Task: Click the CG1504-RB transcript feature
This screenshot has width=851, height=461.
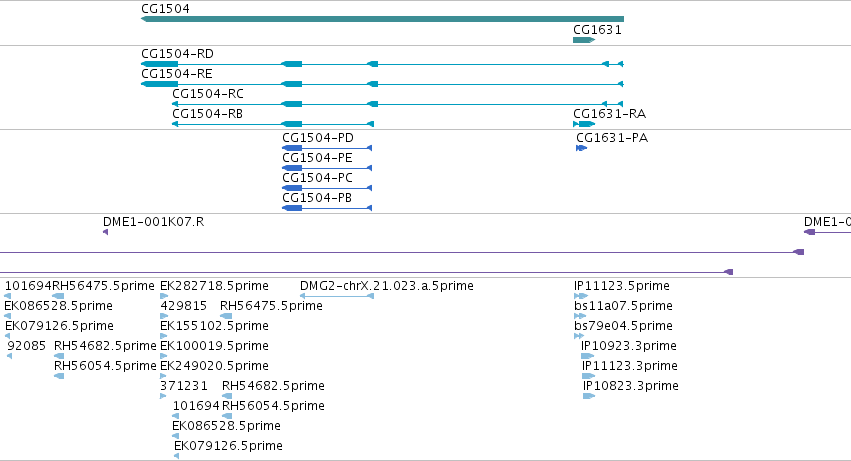Action: click(x=273, y=124)
